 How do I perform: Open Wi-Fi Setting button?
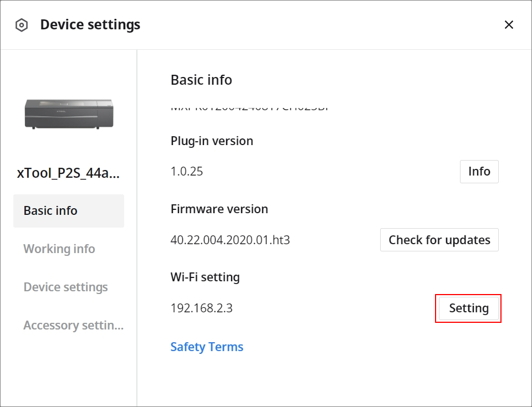tap(468, 308)
